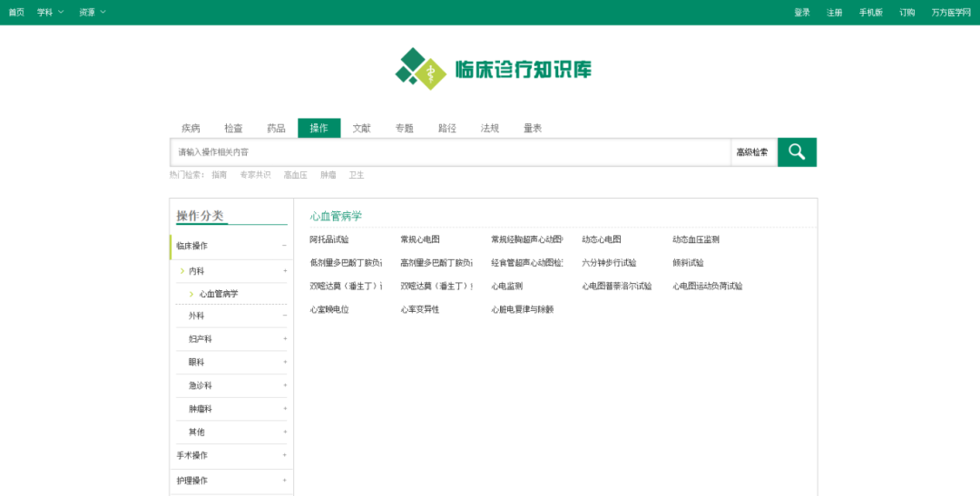
Task: Expand the 内科 plus sign
Action: coord(285,271)
